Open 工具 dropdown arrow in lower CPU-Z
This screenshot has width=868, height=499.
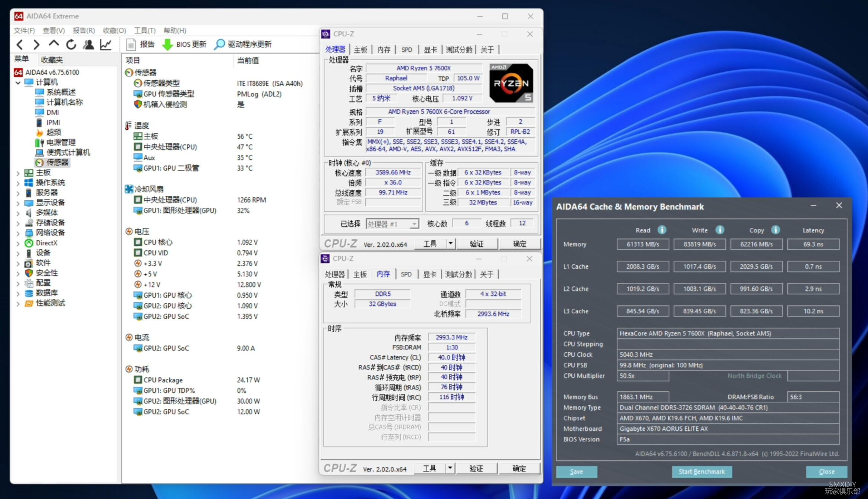coord(450,468)
